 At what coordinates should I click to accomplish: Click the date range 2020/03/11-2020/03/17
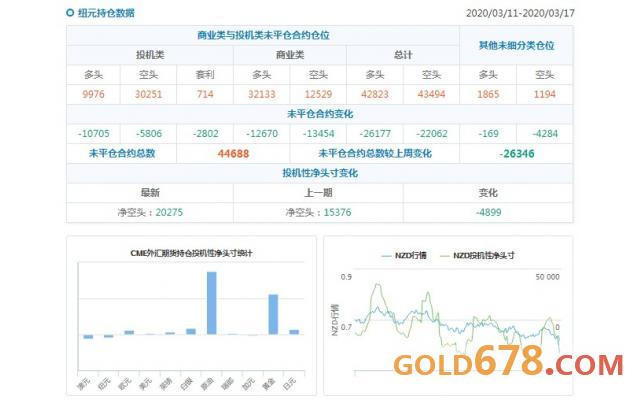pyautogui.click(x=520, y=13)
